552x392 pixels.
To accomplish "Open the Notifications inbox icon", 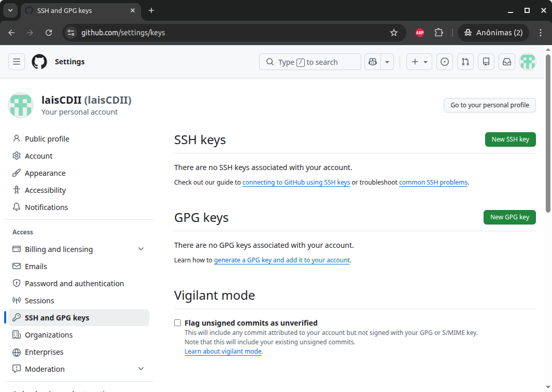I will click(x=507, y=62).
